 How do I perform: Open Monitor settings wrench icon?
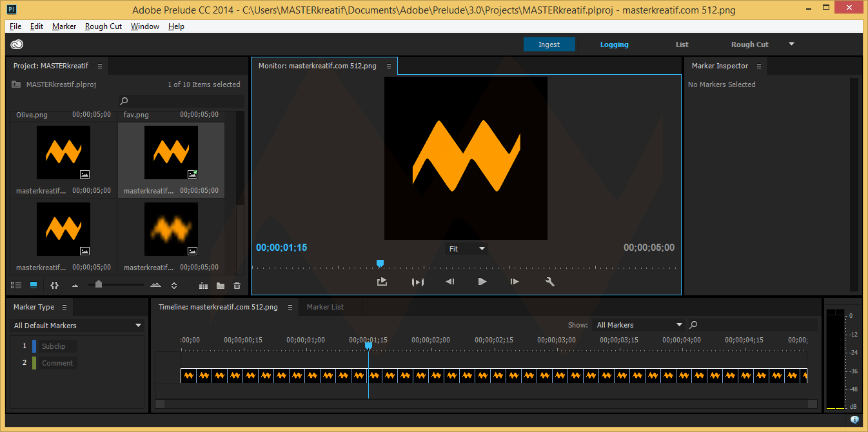click(550, 282)
